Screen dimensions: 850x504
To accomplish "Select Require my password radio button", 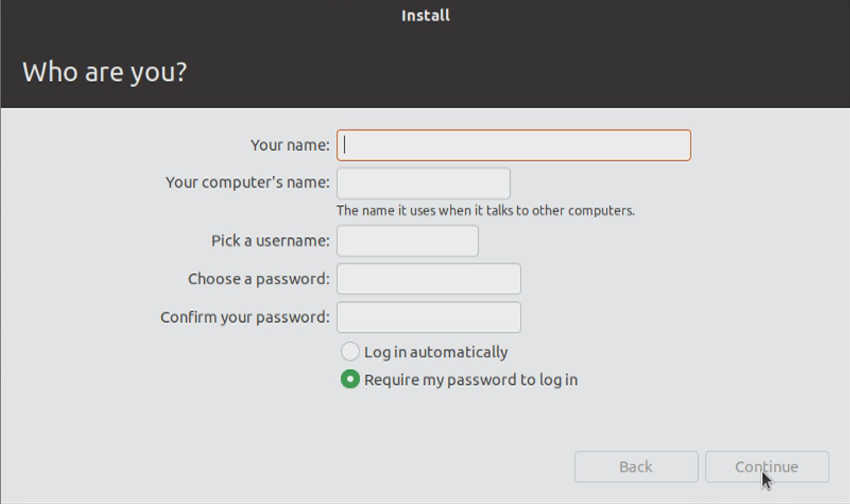I will (x=350, y=379).
